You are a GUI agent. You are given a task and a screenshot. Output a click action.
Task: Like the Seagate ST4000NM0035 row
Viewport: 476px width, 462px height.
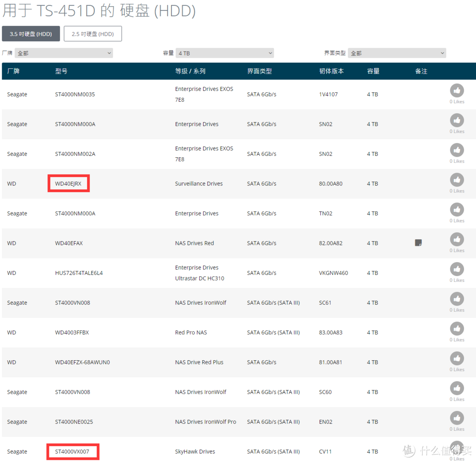[457, 90]
